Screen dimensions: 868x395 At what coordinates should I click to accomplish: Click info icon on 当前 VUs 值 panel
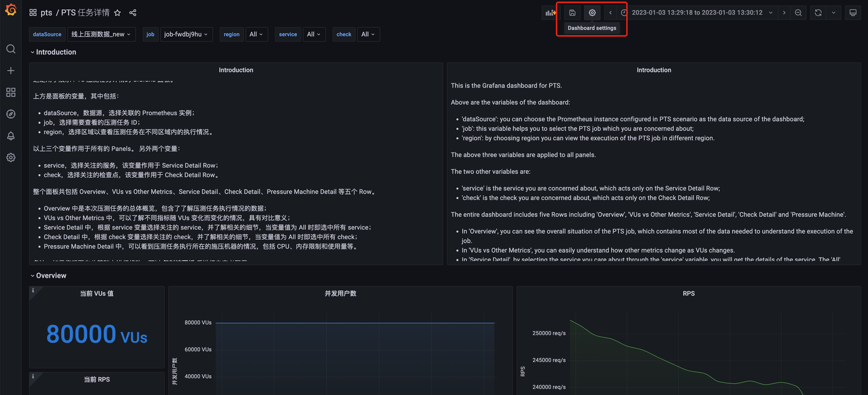coord(33,291)
